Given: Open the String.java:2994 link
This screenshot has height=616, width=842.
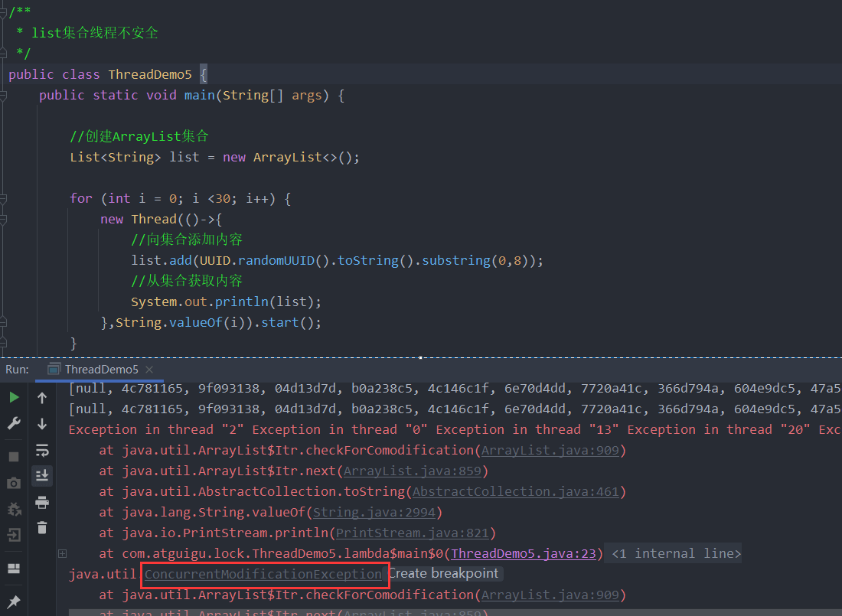Looking at the screenshot, I should [374, 513].
